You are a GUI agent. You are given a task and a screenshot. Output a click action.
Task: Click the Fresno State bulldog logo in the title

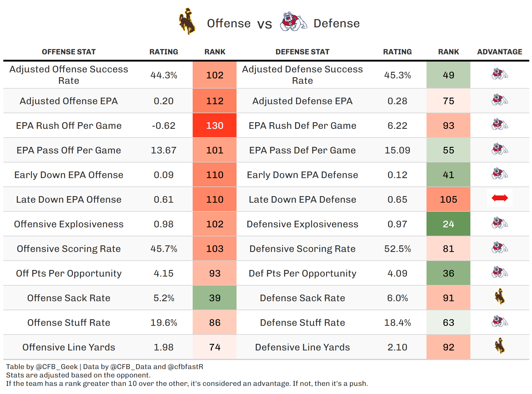coord(293,22)
